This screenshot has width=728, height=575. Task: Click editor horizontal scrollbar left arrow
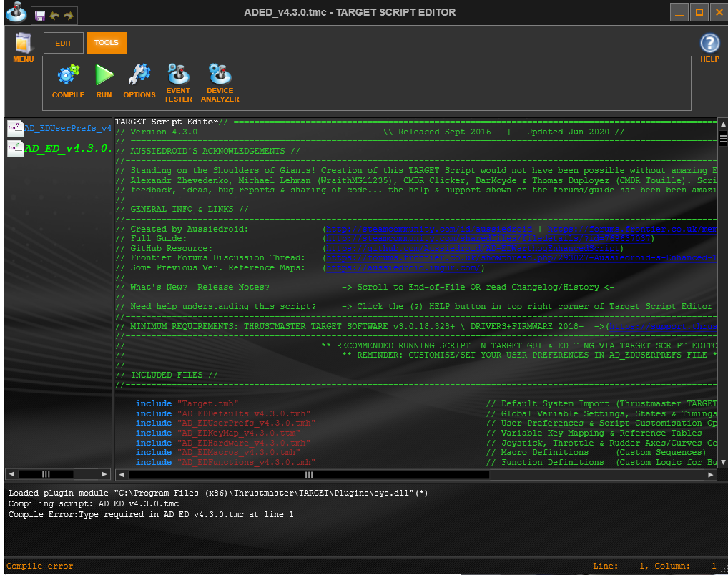122,475
